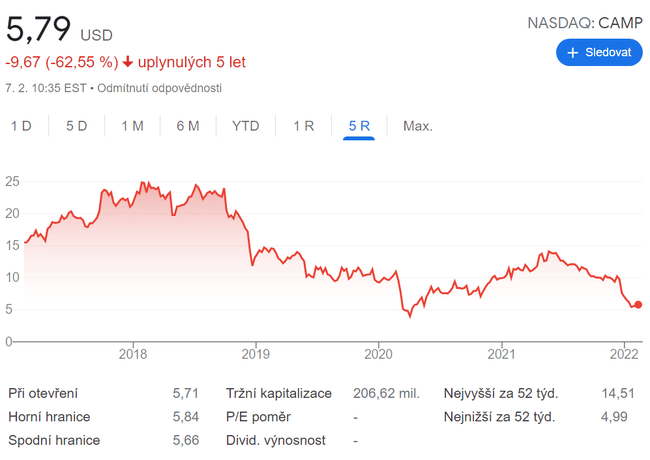This screenshot has height=460, width=650.
Task: Select the YTD range tab
Action: [245, 126]
